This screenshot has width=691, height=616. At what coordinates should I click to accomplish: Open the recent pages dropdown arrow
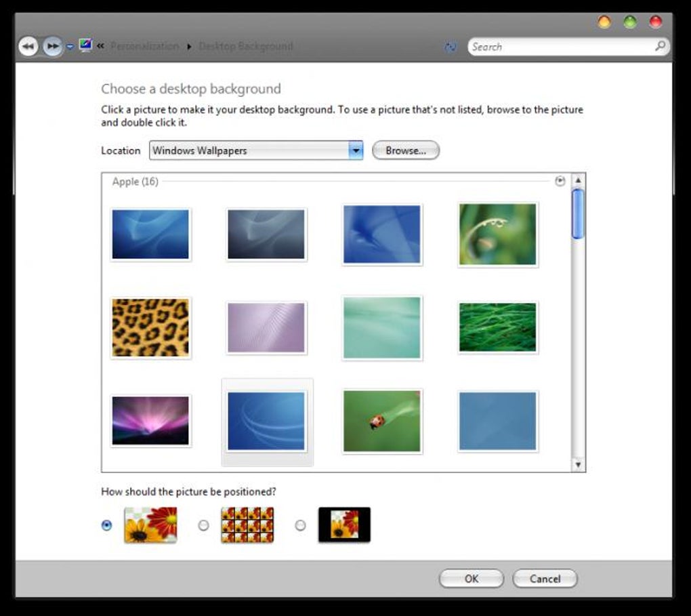[x=70, y=46]
